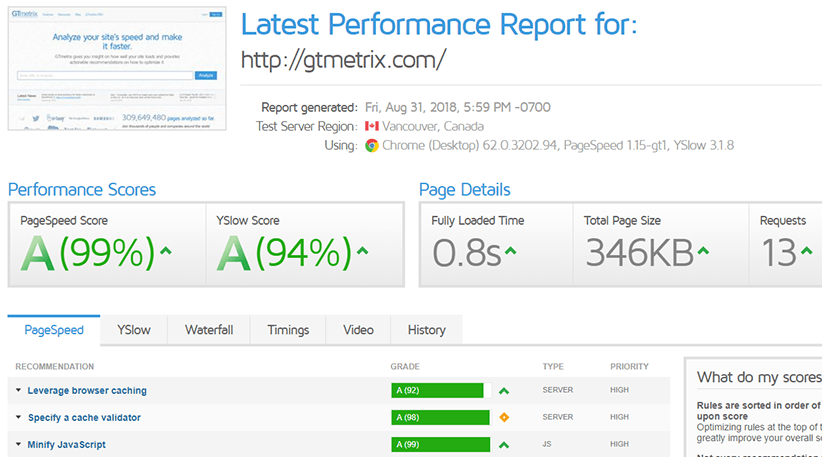Expand the Leverage browser caching row
Viewport: 822px width, 457px height.
18,390
